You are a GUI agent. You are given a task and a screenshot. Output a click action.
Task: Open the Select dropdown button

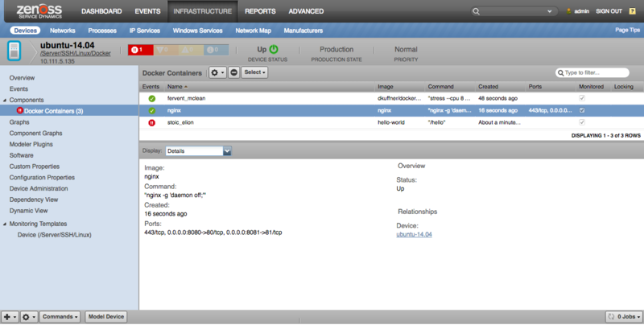point(254,72)
